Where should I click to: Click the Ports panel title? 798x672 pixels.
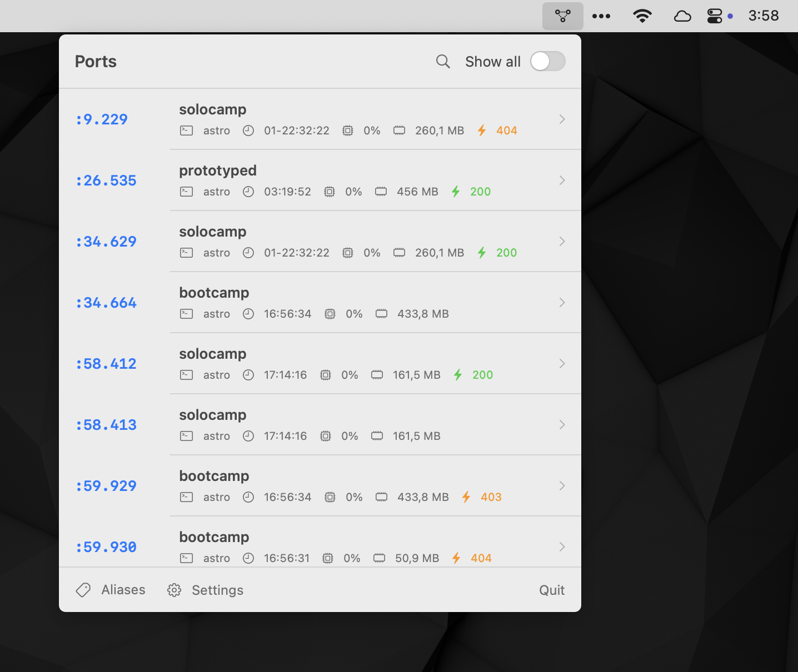[x=96, y=62]
